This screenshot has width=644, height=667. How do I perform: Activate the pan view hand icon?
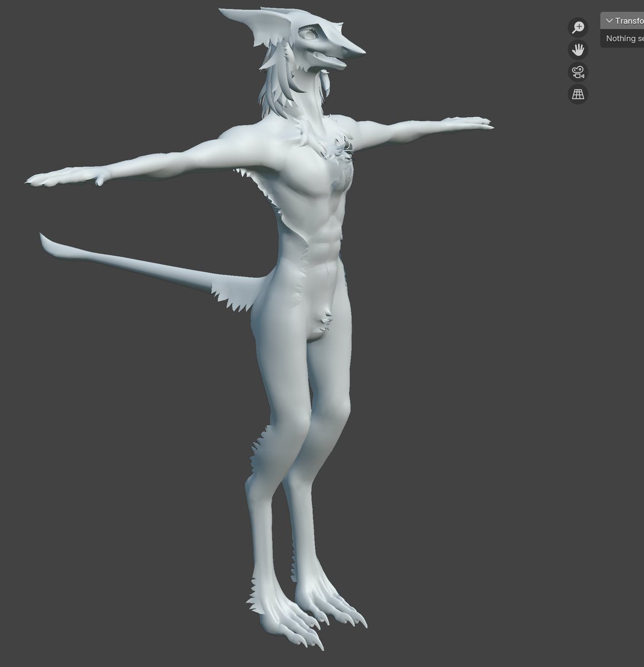pyautogui.click(x=578, y=50)
